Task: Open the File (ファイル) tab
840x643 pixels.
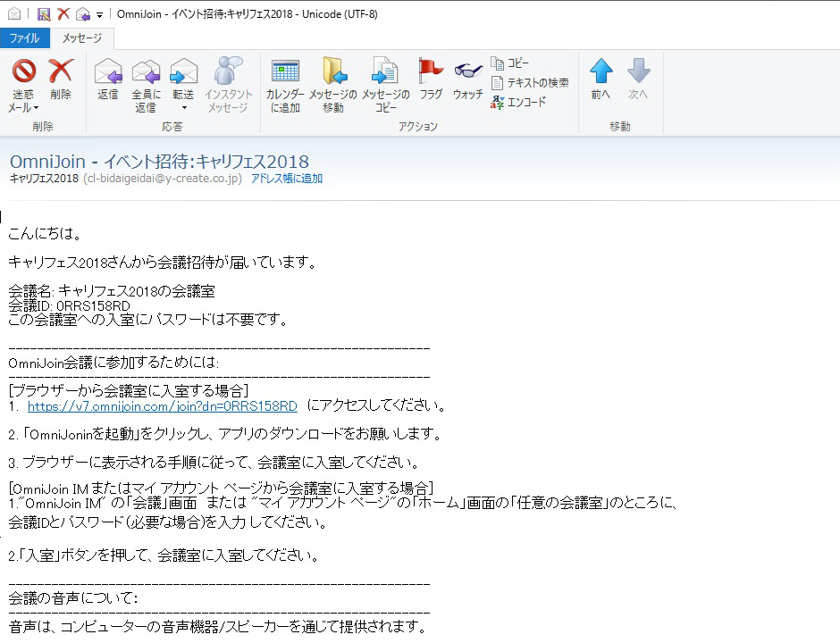Action: (x=24, y=38)
